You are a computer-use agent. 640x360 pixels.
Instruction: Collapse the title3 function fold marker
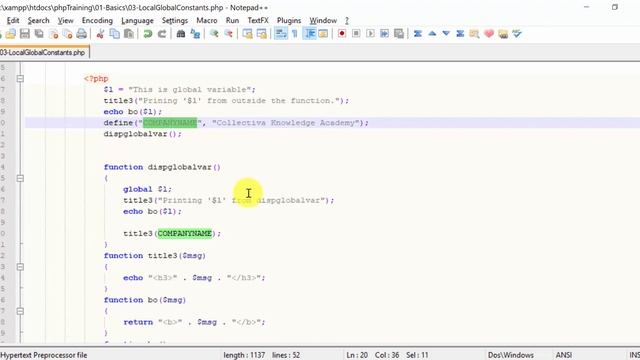20,267
